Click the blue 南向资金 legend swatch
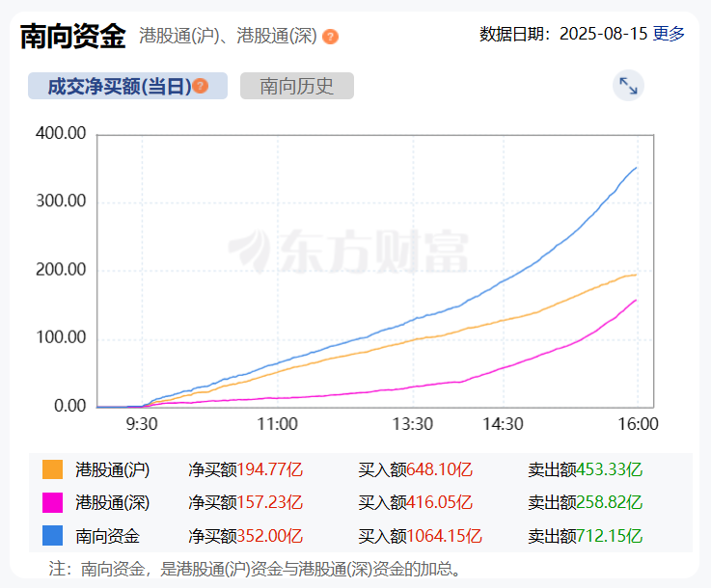711x588 pixels. click(x=52, y=536)
